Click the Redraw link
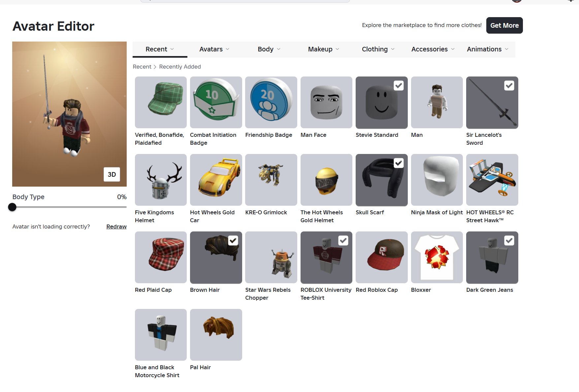 tap(116, 226)
